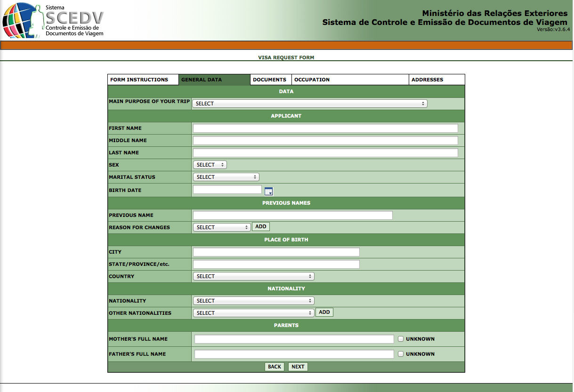Click ADD next to Reason for Changes
The image size is (574, 392).
[x=261, y=227]
